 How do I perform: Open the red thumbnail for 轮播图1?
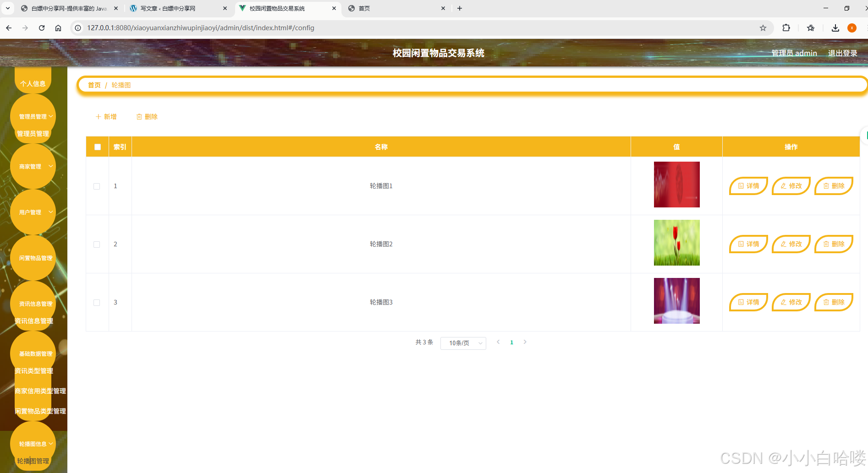[x=676, y=185]
